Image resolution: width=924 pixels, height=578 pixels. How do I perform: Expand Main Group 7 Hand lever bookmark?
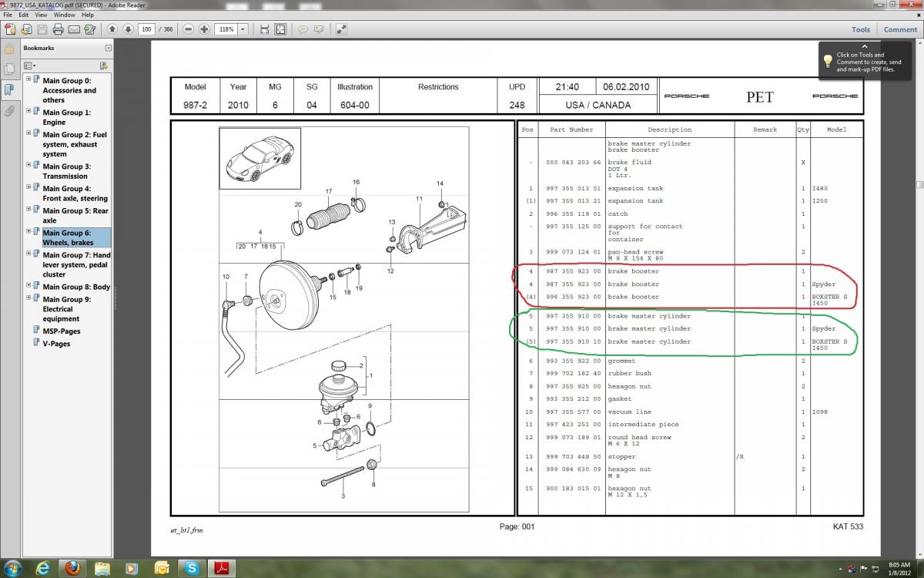(28, 254)
